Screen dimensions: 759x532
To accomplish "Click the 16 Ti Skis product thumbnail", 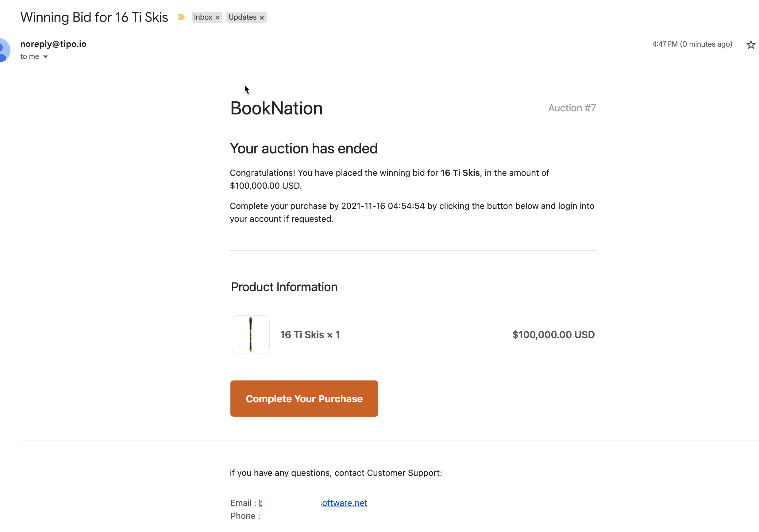I will 250,334.
